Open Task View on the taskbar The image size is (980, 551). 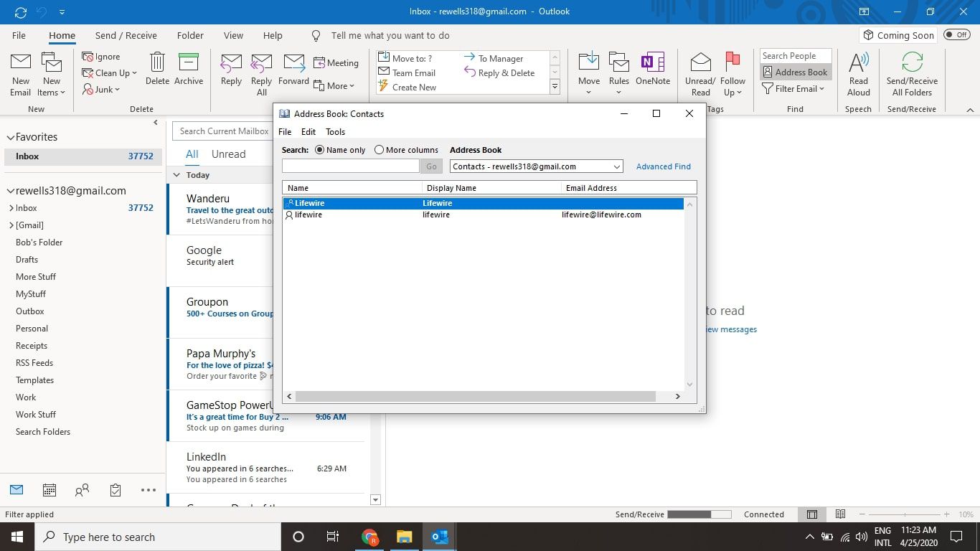pyautogui.click(x=333, y=537)
